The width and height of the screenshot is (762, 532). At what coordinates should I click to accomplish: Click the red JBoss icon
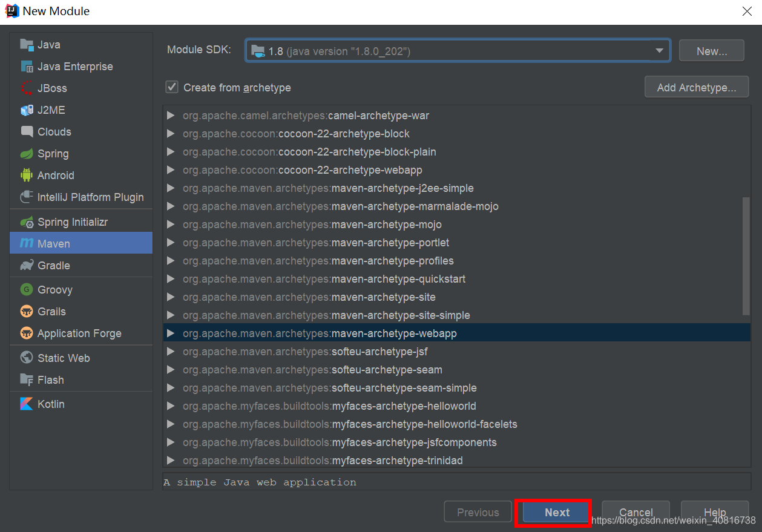click(26, 88)
